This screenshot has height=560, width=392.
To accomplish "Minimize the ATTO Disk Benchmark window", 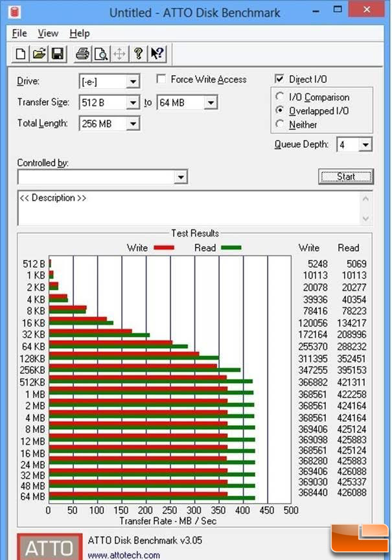I will (316, 11).
